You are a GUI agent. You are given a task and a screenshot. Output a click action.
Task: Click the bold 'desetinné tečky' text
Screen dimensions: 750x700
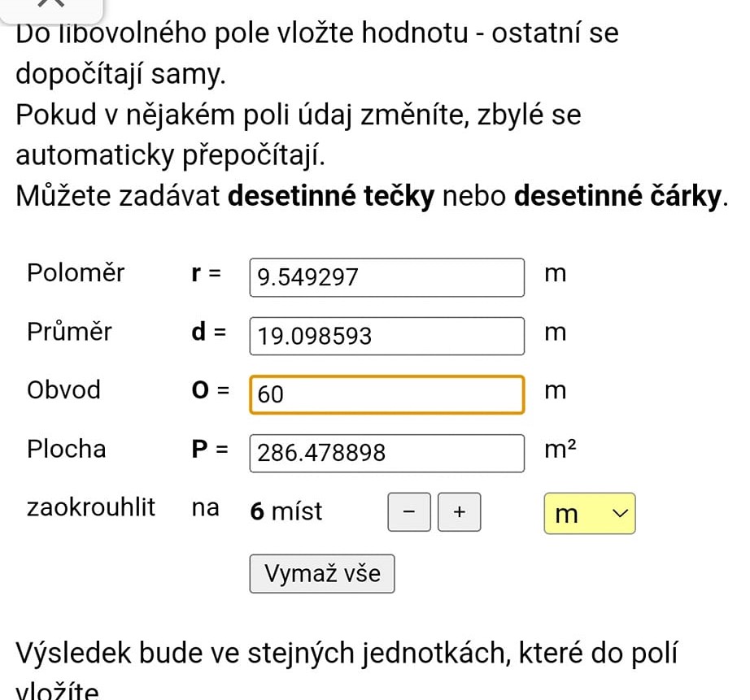click(333, 198)
